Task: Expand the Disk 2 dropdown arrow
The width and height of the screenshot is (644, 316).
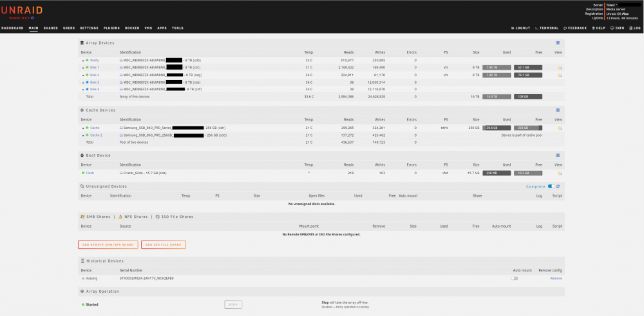Action: (83, 75)
